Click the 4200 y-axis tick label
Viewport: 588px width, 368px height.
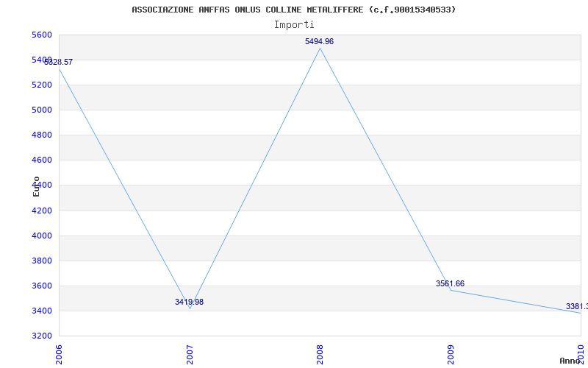pos(42,210)
